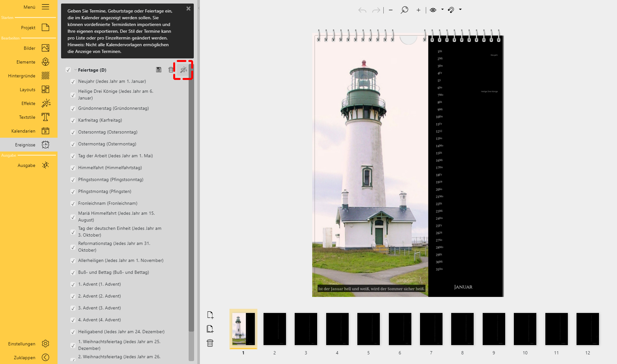The height and width of the screenshot is (364, 617).
Task: Uncheck the Karfreitag holiday checkbox
Action: pyautogui.click(x=73, y=120)
